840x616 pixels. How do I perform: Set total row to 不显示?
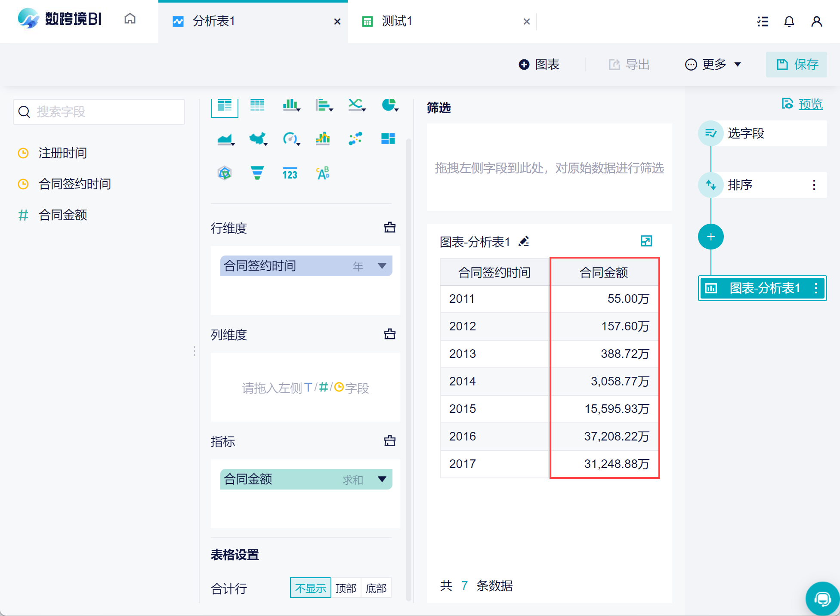pyautogui.click(x=310, y=588)
